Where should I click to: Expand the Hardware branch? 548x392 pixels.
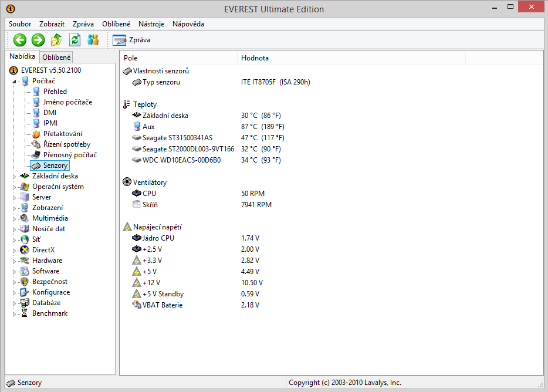(14, 261)
